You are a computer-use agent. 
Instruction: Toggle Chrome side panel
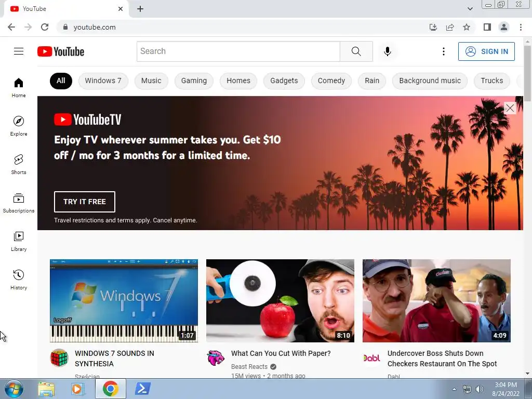(x=487, y=27)
